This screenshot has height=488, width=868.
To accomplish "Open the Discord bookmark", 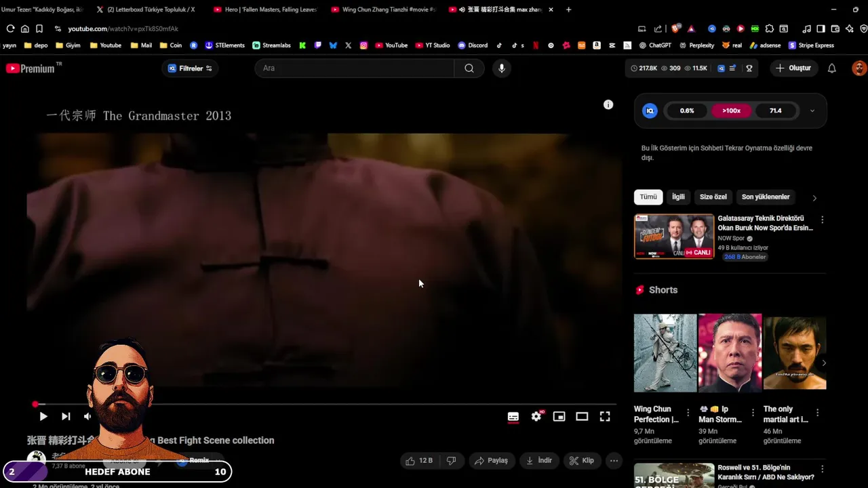I will pyautogui.click(x=473, y=45).
